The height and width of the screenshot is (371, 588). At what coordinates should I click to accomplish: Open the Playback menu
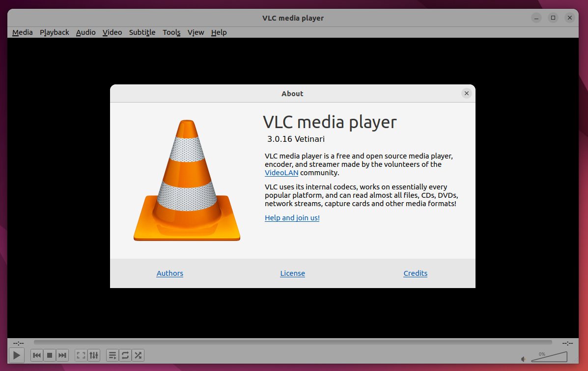[x=54, y=32]
